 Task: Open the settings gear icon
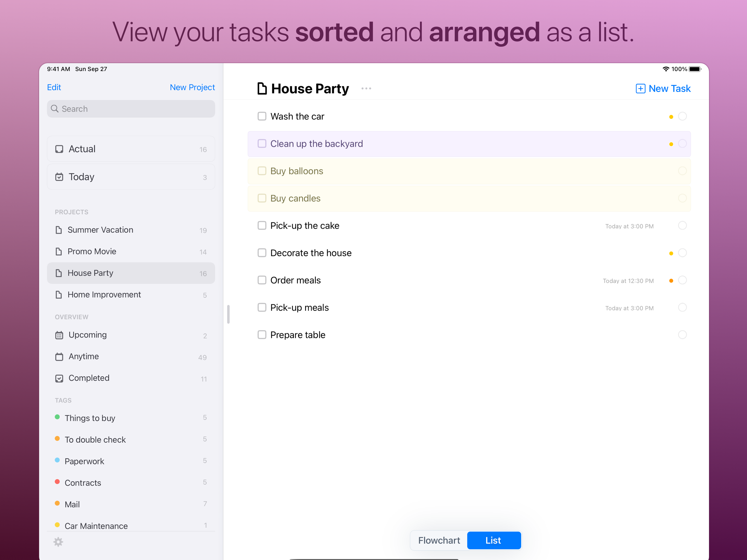coord(59,542)
